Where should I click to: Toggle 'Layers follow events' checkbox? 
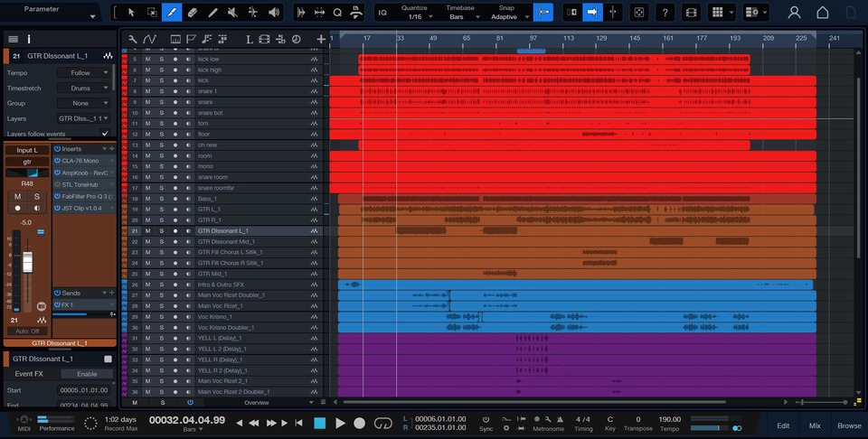pyautogui.click(x=105, y=134)
